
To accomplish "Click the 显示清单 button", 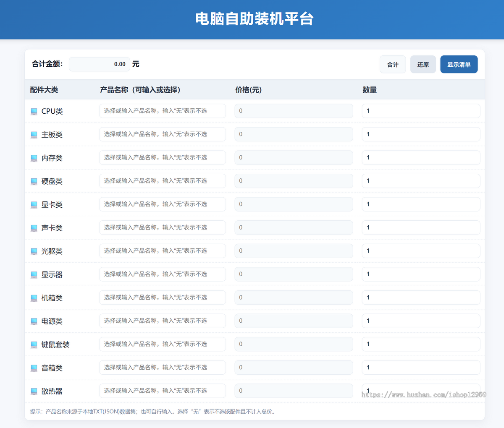I will (x=459, y=64).
